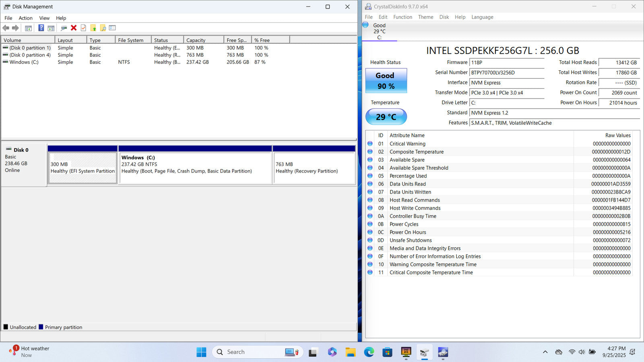The image size is (644, 362).
Task: Open the Action menu in Disk Management
Action: pyautogui.click(x=25, y=18)
